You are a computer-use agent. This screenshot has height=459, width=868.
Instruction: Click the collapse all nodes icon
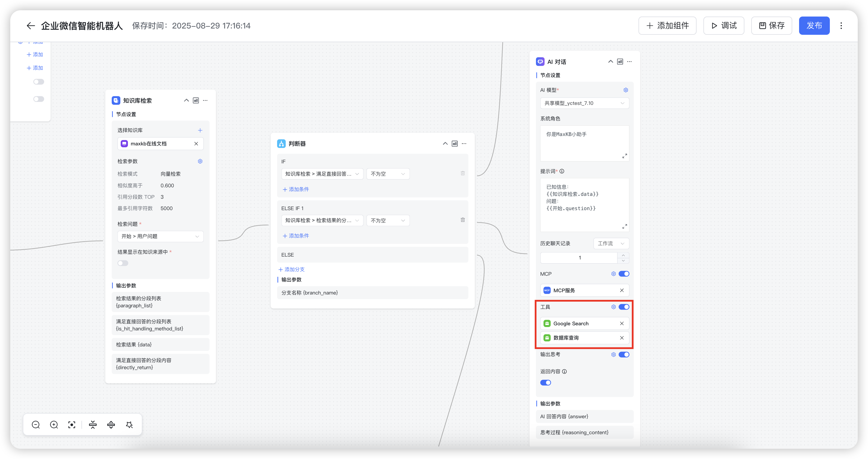point(93,425)
